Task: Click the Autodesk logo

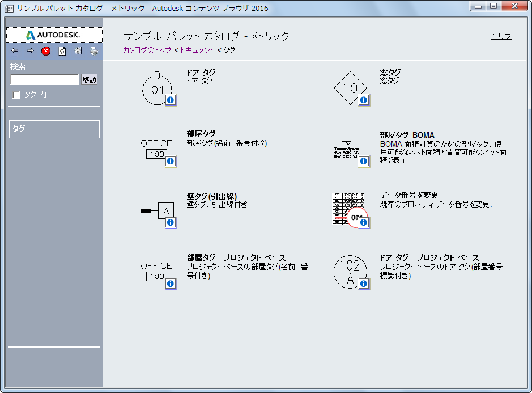Action: (x=54, y=35)
